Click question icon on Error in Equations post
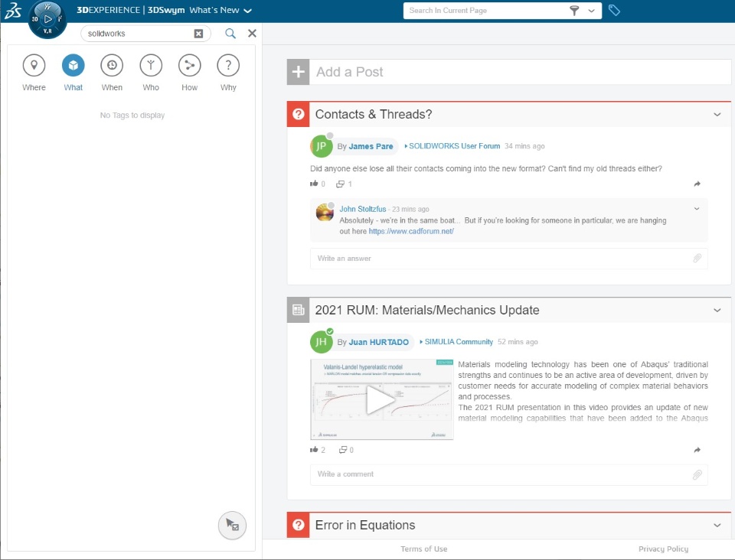This screenshot has width=735, height=560. (x=298, y=525)
